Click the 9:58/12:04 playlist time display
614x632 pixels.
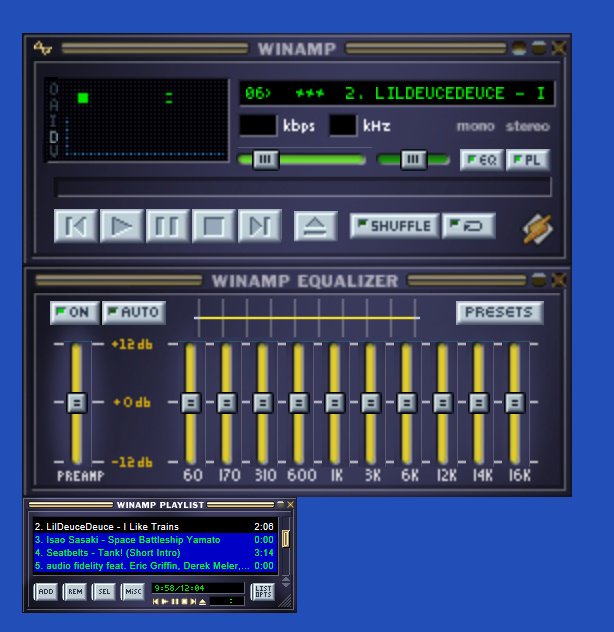(198, 588)
